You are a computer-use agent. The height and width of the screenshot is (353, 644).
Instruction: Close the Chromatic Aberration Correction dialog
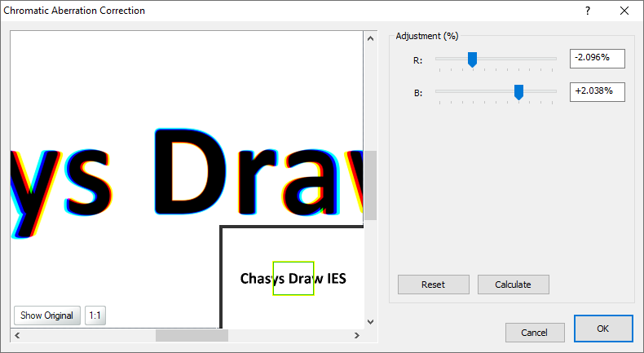coord(624,11)
